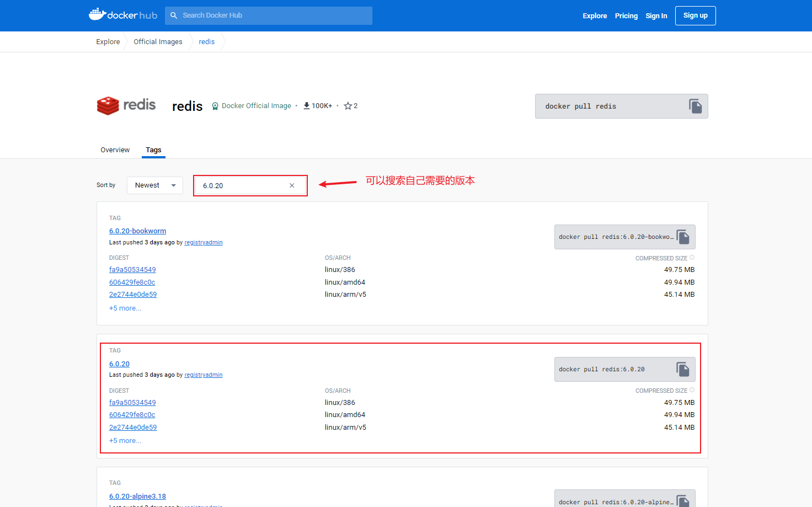812x507 pixels.
Task: Click the star rating icon
Action: [x=348, y=106]
